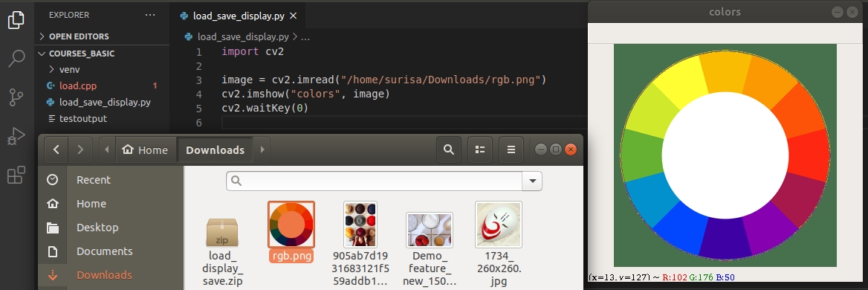Click the R:102 value in status bar
Screen dimensions: 868x290
(675, 277)
